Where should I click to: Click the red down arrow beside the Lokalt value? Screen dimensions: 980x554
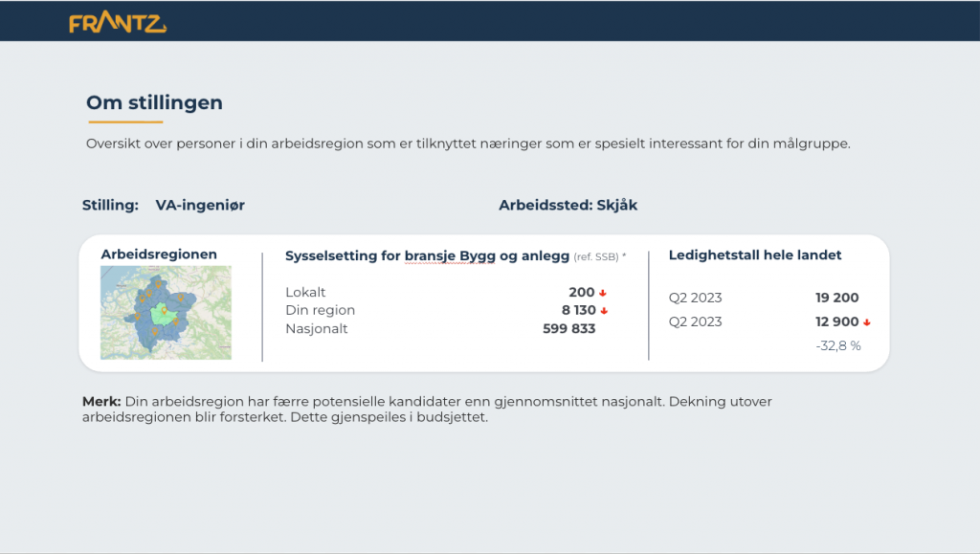(x=604, y=292)
